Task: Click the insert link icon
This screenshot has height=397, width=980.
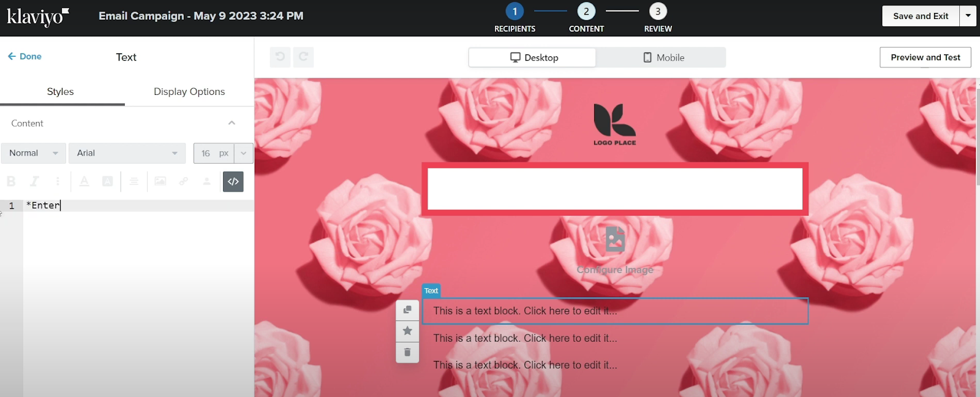Action: click(183, 181)
